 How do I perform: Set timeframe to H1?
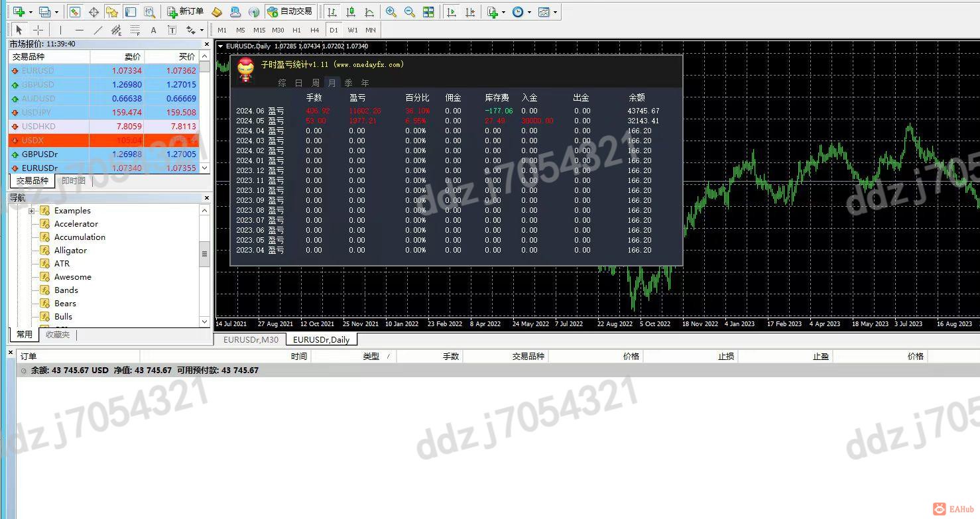point(296,30)
